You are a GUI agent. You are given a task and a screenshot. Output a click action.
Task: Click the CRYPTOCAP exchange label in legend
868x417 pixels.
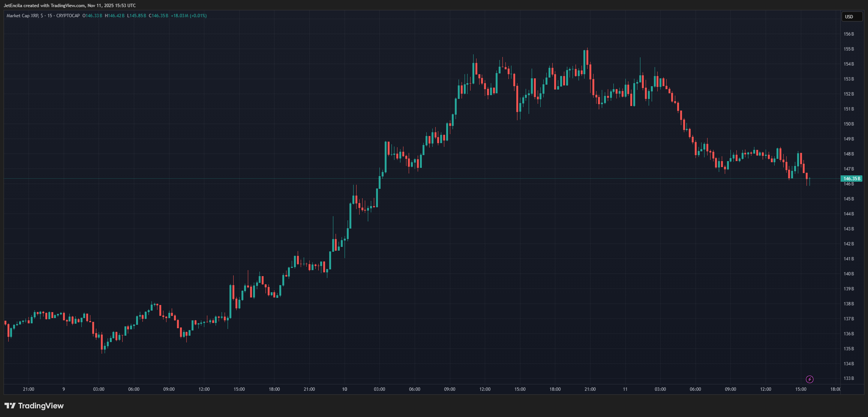tap(68, 16)
